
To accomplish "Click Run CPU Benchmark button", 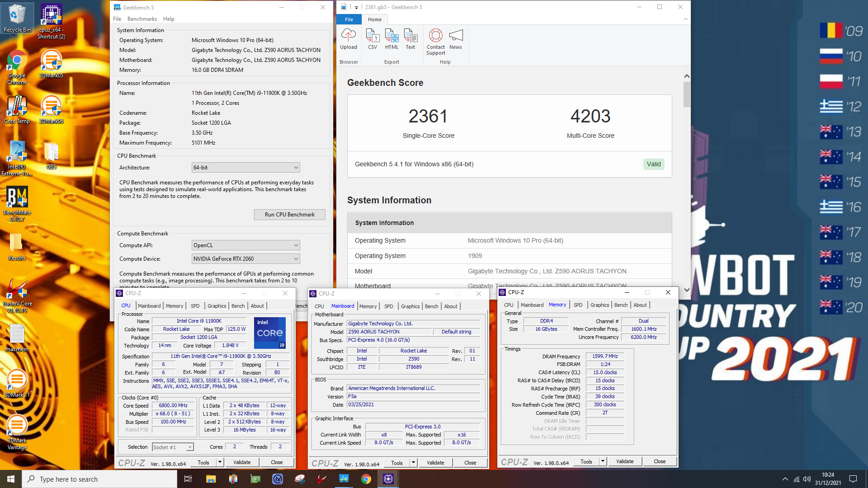I will point(289,215).
